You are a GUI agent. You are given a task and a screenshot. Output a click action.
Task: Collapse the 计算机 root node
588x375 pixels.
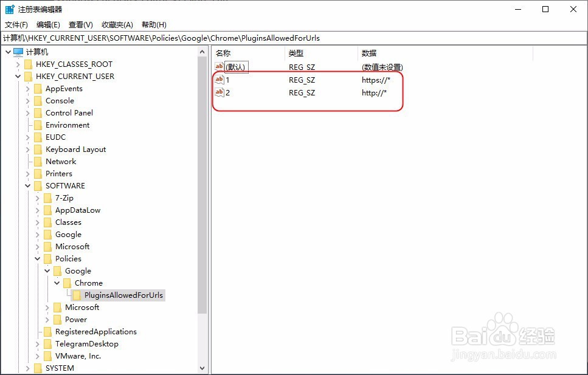tap(8, 52)
